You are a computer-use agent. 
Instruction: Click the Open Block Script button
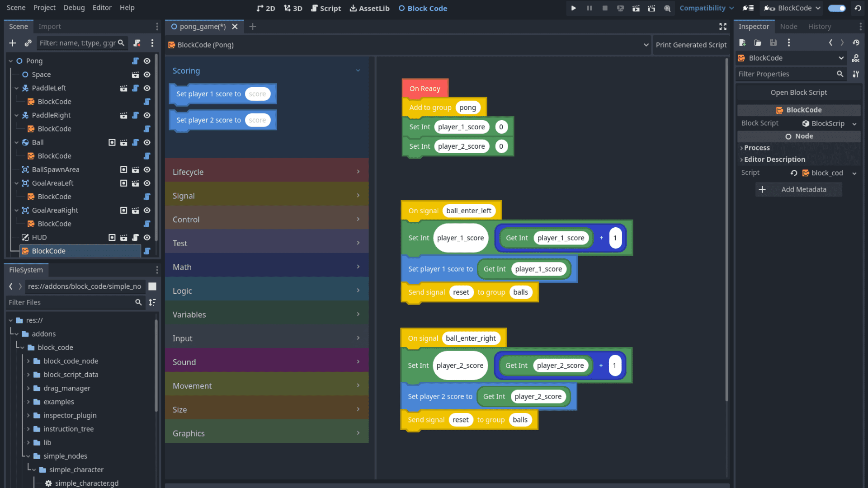click(798, 92)
